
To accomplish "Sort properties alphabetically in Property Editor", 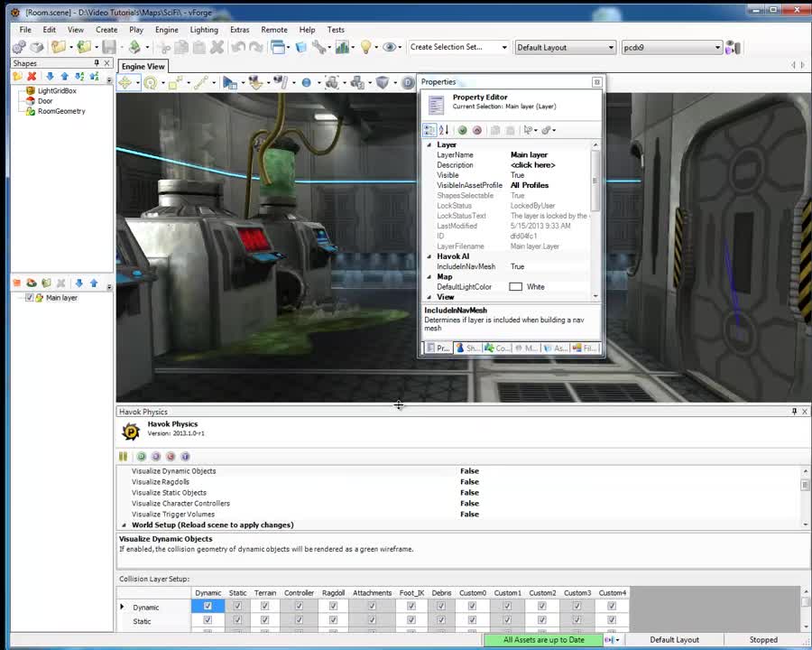I will pyautogui.click(x=444, y=129).
